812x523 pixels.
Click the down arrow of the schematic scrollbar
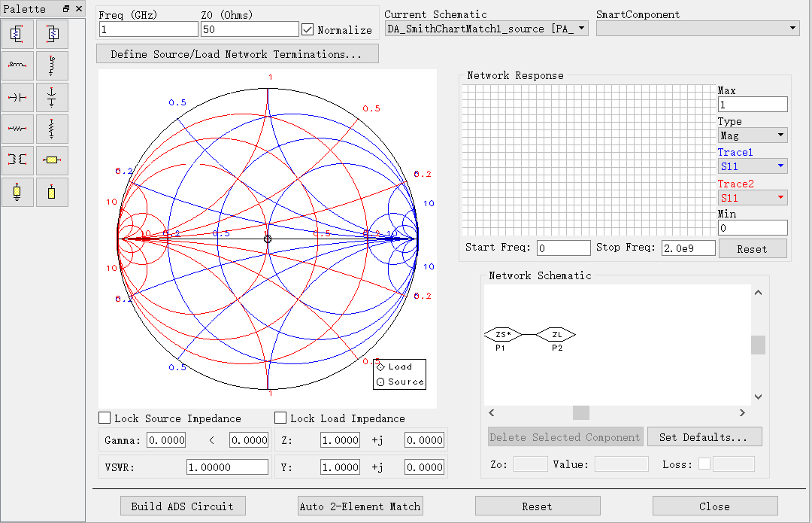tap(758, 397)
